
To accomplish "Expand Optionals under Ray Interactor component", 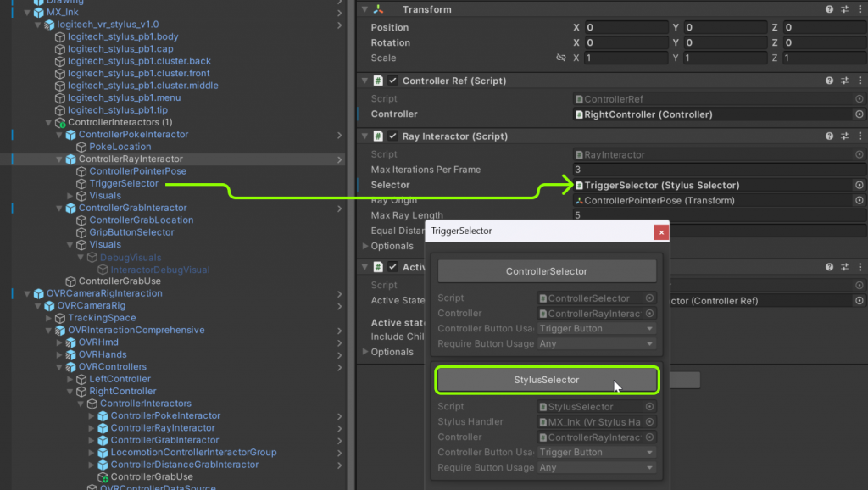I will pyautogui.click(x=364, y=246).
